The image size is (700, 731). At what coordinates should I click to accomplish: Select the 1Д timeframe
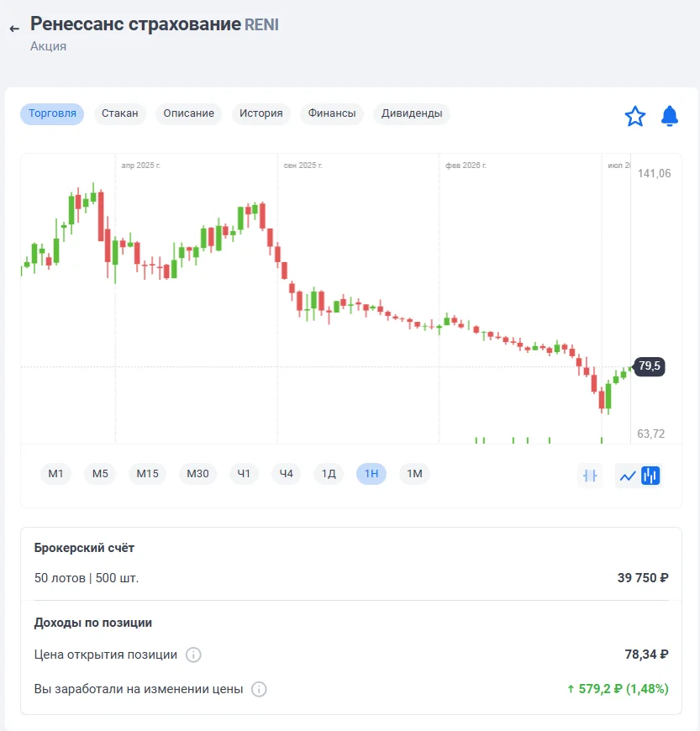329,474
